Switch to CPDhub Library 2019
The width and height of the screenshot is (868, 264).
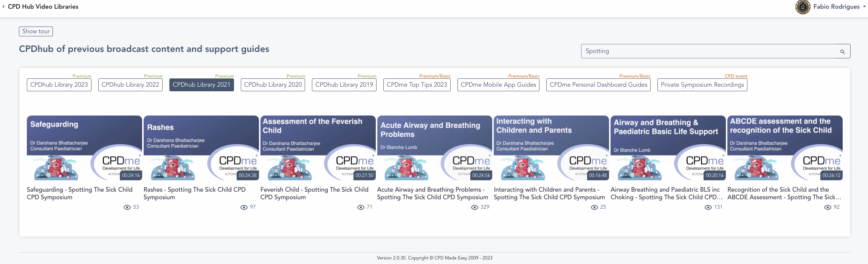[344, 85]
